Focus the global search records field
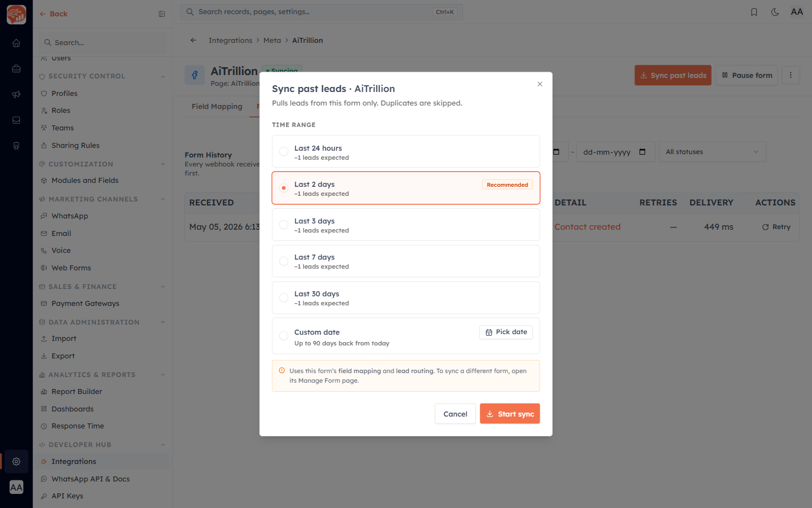The width and height of the screenshot is (812, 508). point(321,12)
